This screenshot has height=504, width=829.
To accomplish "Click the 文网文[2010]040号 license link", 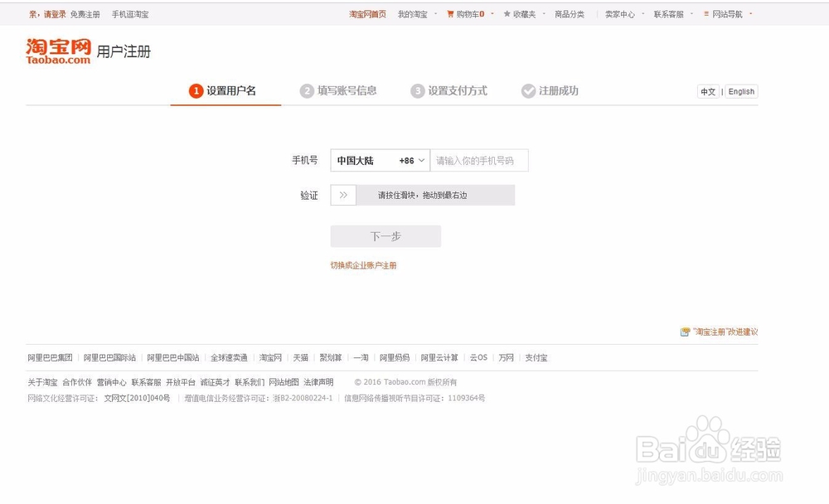I will [x=137, y=398].
